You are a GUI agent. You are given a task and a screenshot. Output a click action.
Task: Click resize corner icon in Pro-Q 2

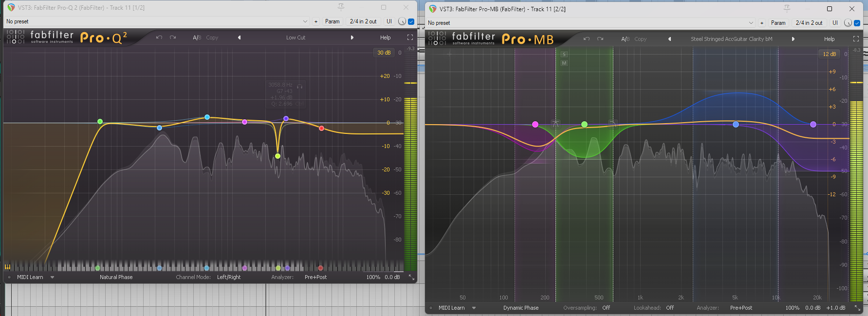(x=411, y=277)
